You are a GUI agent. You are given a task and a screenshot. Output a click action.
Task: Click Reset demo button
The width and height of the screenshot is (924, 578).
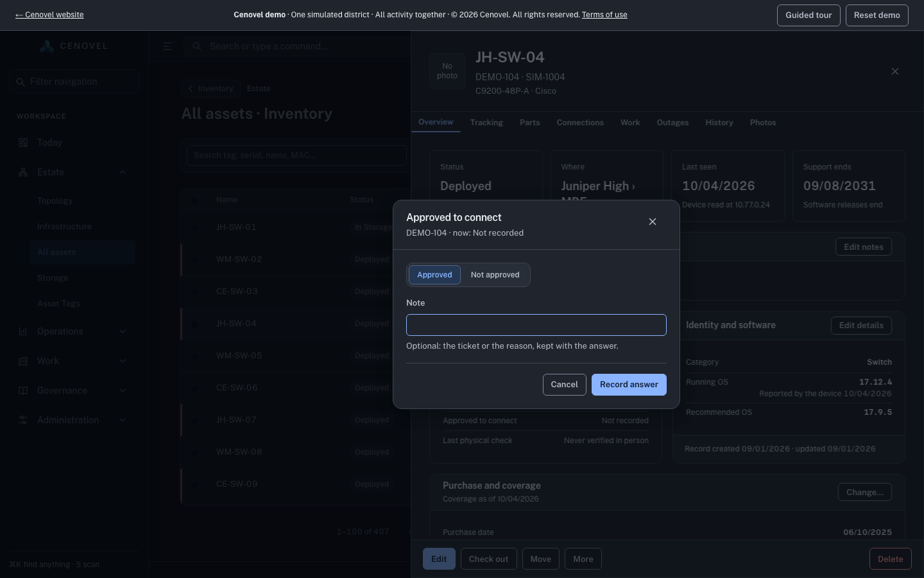877,15
